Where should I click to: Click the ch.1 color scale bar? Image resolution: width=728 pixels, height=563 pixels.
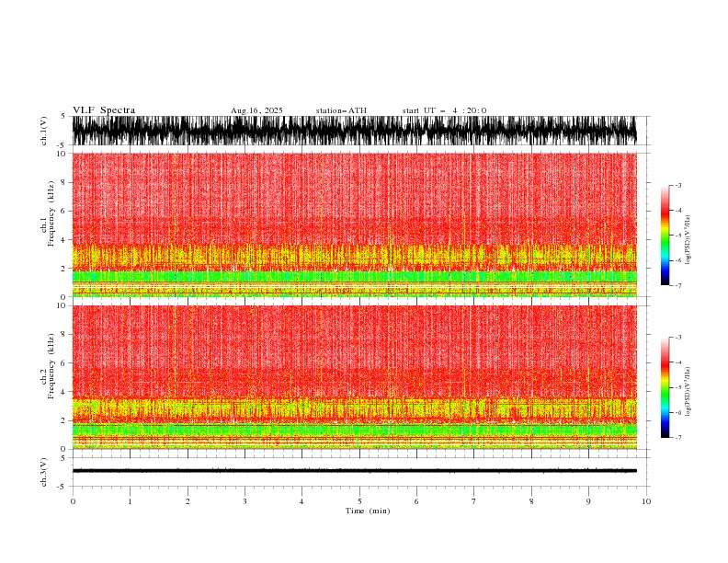665,236
